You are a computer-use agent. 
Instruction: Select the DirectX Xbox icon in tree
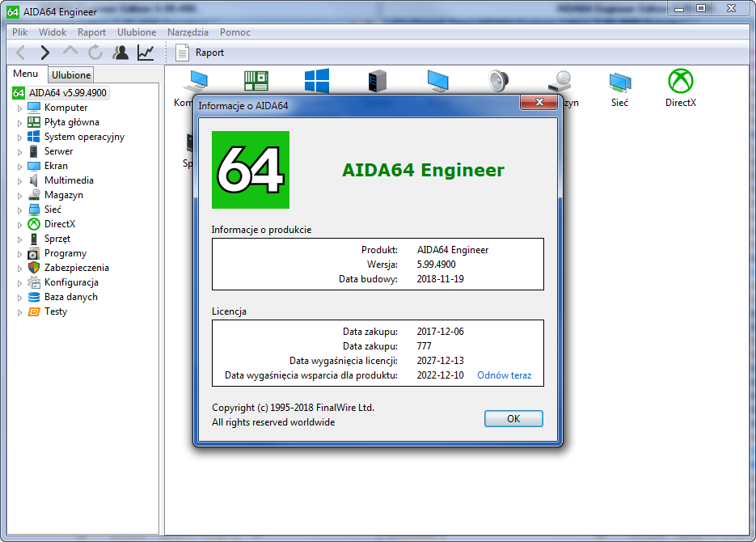click(x=34, y=224)
